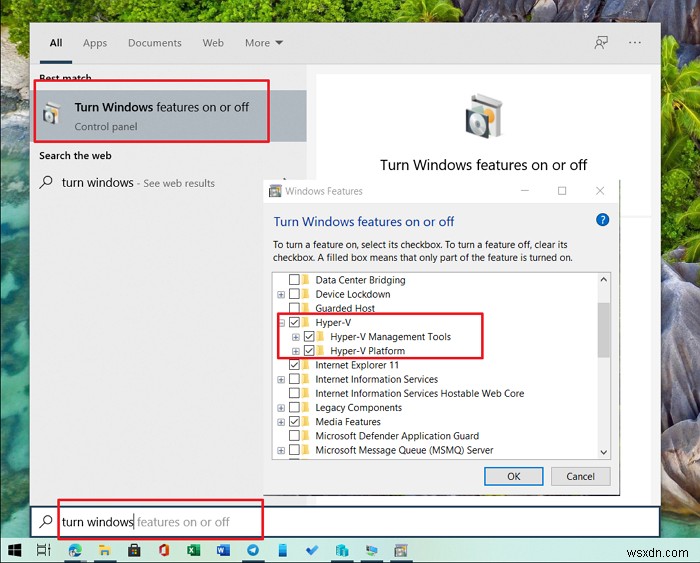Collapse the Hyper-V tree node
Screen dimensions: 700x563
pos(281,322)
